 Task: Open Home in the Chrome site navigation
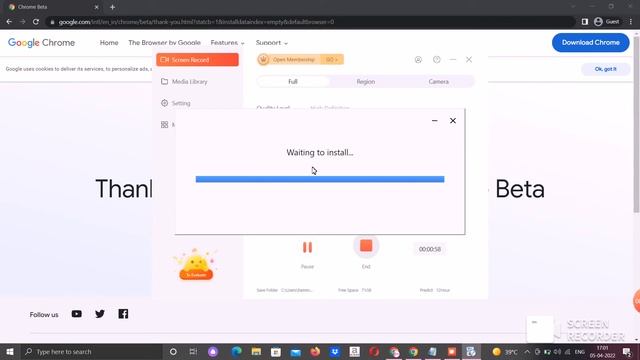109,42
